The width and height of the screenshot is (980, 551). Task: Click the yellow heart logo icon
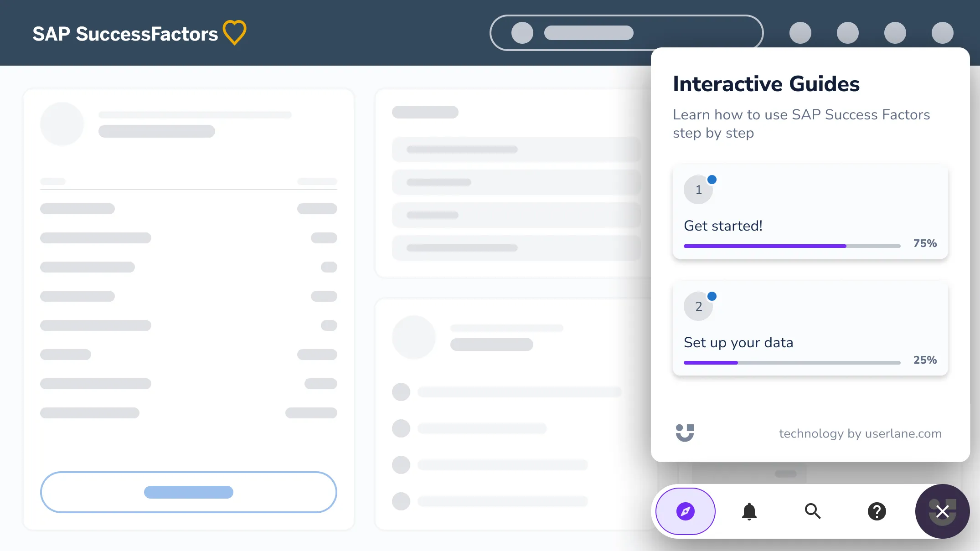(x=235, y=33)
